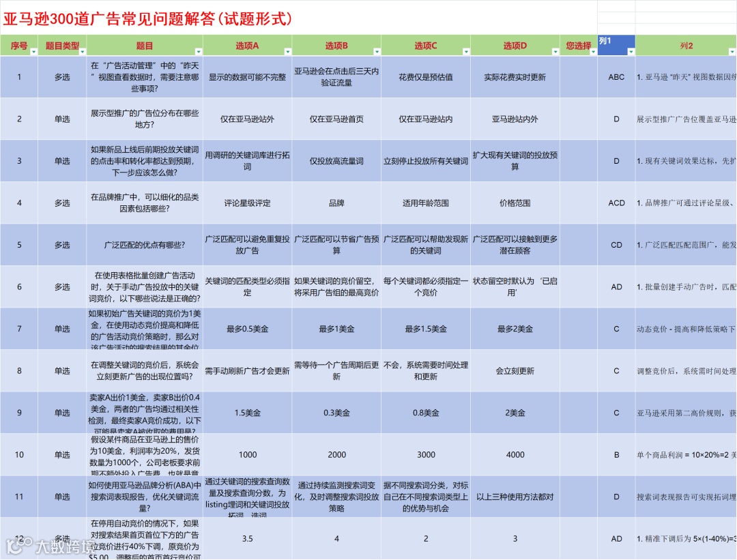Open the 选项B column filter dropdown

tap(377, 52)
